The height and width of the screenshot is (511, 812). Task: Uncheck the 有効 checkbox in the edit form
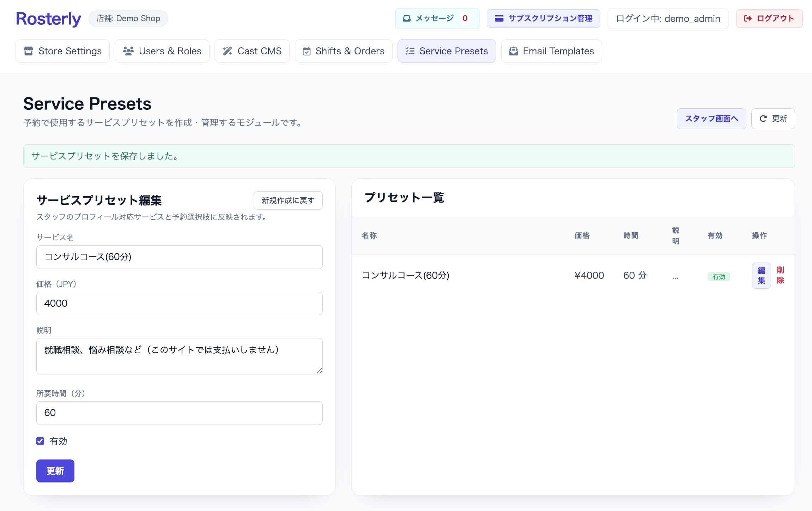click(40, 441)
